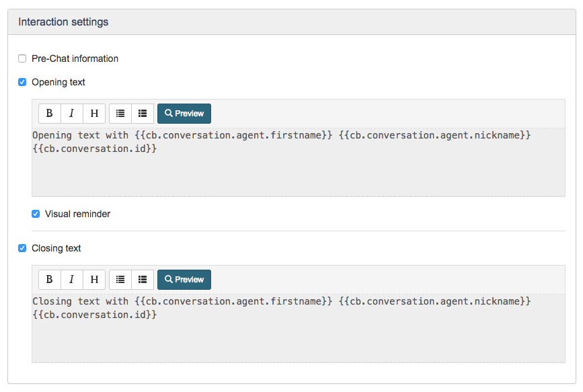Image resolution: width=583 pixels, height=392 pixels.
Task: Apply italic formatting in Closing text editor
Action: (x=71, y=279)
